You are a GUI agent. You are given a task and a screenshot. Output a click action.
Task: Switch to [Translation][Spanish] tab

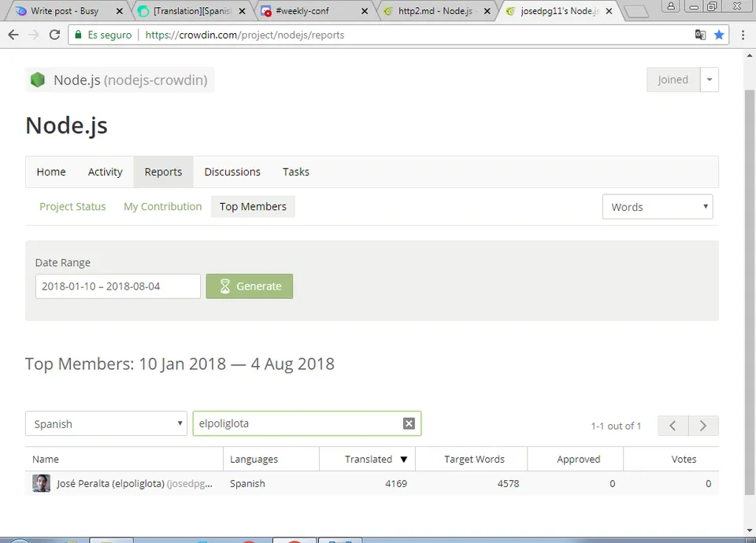(191, 11)
